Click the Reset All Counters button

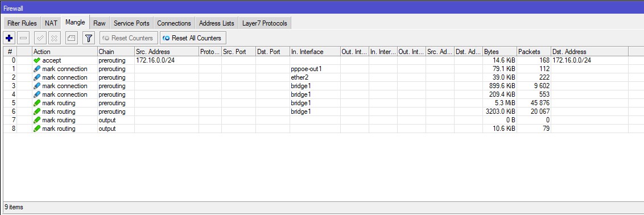tap(193, 38)
